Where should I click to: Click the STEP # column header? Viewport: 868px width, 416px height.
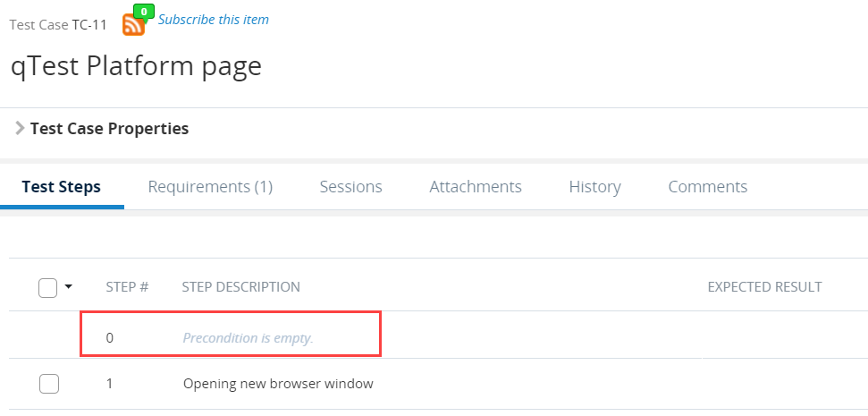coord(127,287)
